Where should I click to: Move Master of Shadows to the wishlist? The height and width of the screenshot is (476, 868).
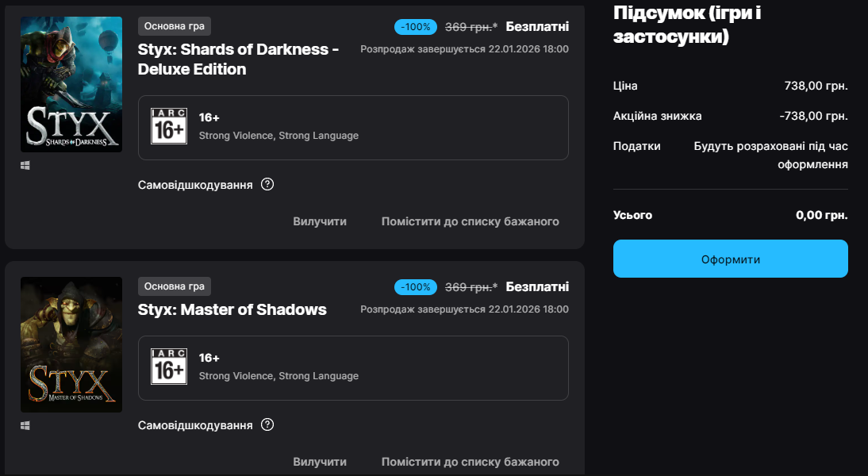pyautogui.click(x=470, y=462)
